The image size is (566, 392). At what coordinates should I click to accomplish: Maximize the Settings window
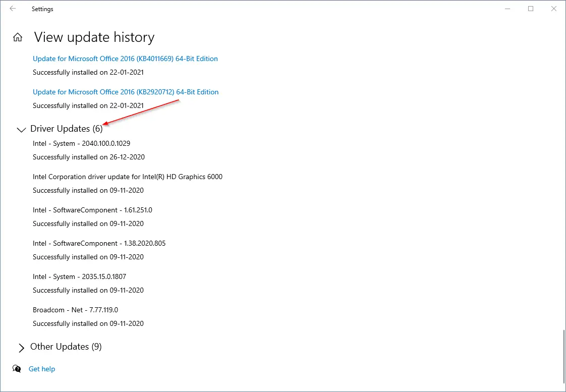(x=531, y=9)
